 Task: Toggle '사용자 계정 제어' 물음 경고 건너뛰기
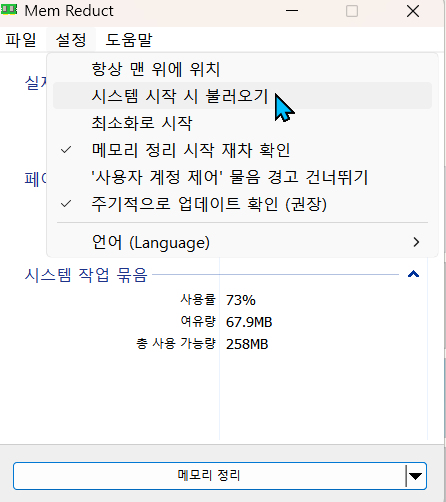coord(242,177)
